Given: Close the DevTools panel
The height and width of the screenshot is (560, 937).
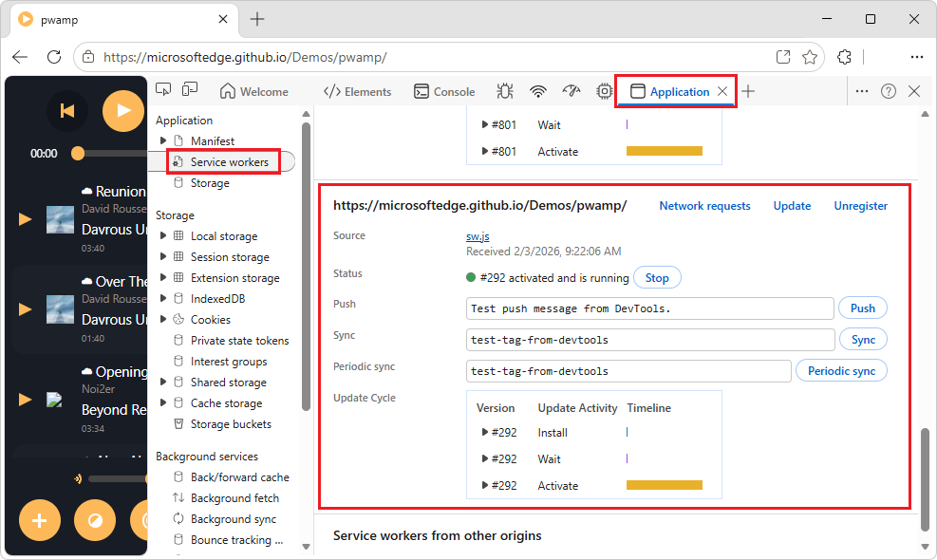Looking at the screenshot, I should point(914,91).
